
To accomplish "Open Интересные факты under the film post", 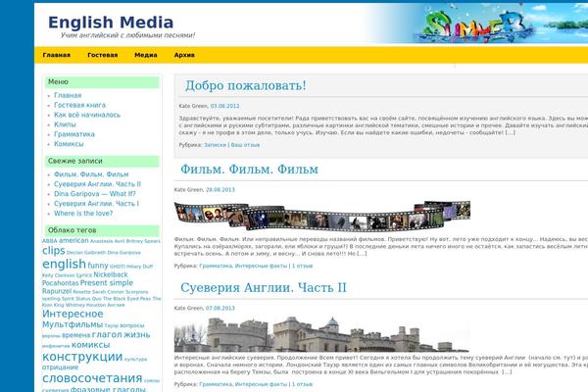I will [x=261, y=266].
